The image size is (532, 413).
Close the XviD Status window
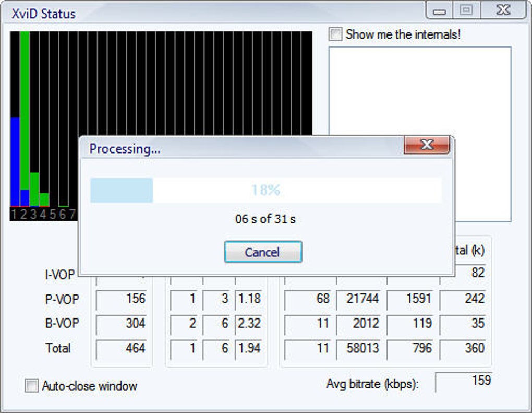pos(503,10)
